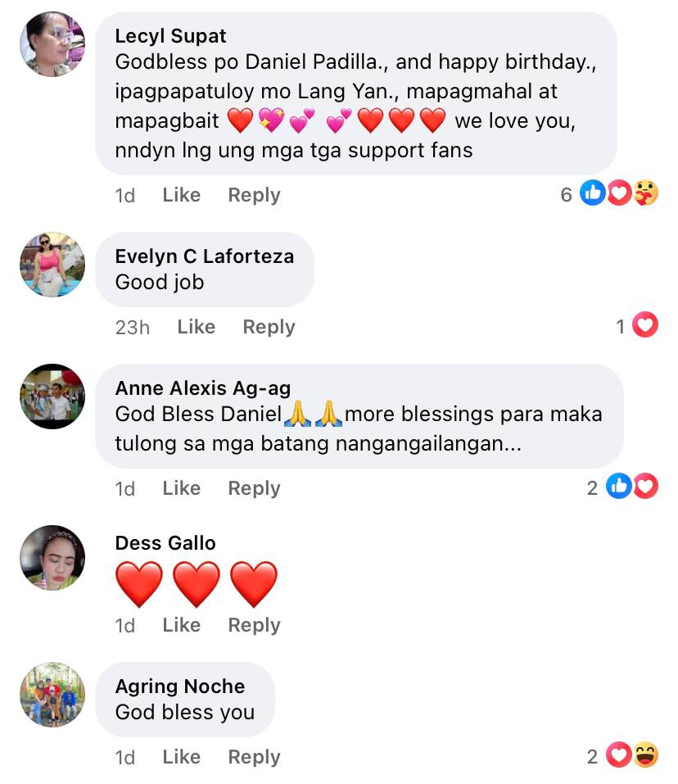Open Anne Alexis Ag-ag's profile name link

click(x=203, y=388)
